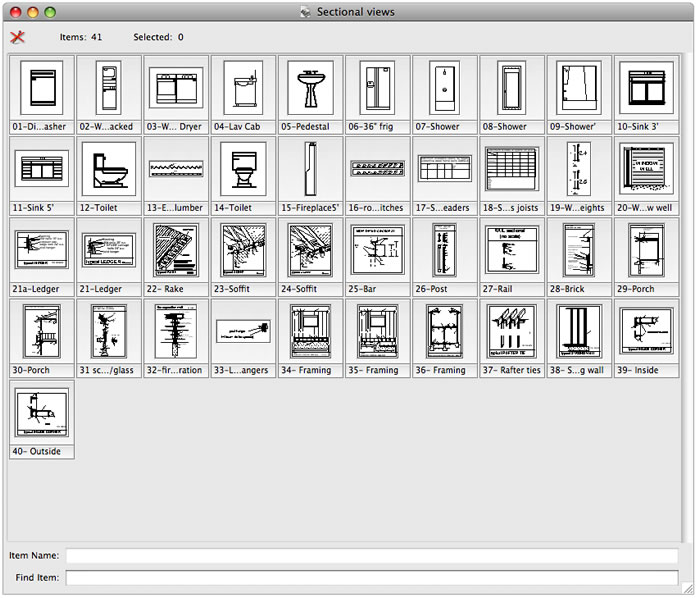Select the 21a-Ledger detail thumbnail
This screenshot has width=700, height=598.
click(x=41, y=250)
